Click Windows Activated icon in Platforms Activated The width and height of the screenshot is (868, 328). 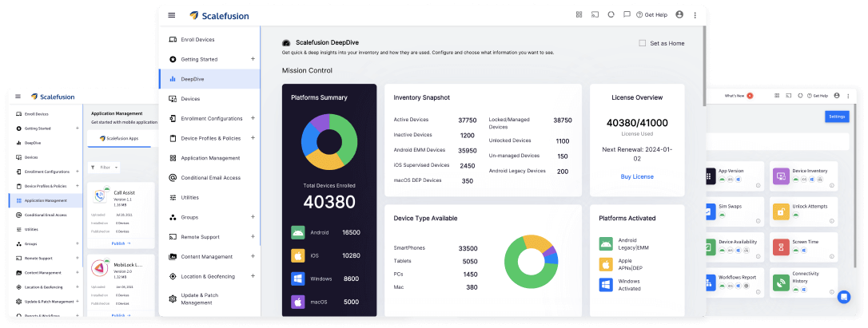(606, 285)
